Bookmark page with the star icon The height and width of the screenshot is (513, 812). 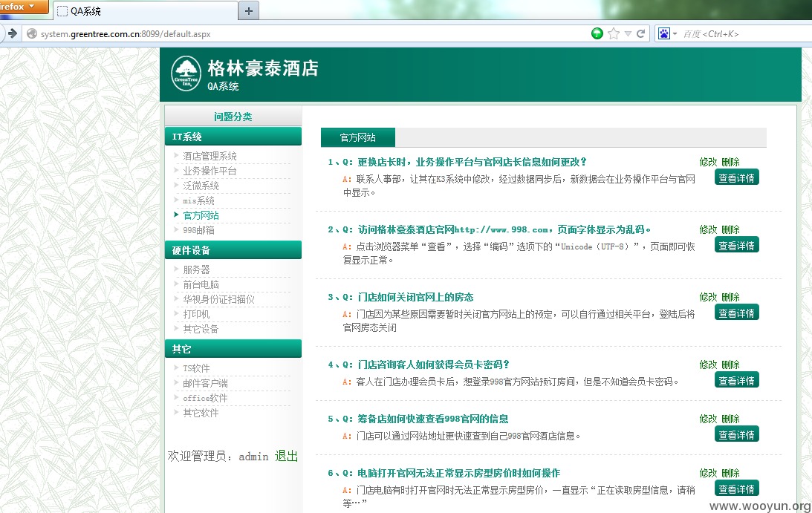[614, 33]
